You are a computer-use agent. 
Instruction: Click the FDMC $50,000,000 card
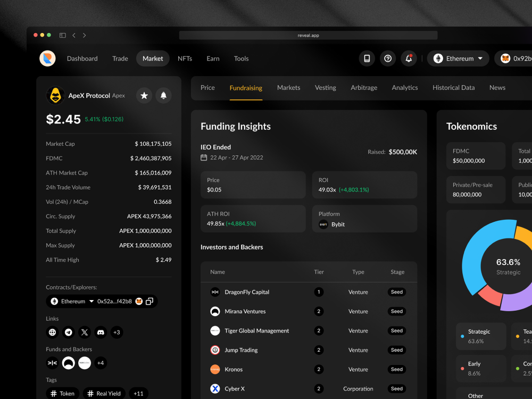[476, 156]
